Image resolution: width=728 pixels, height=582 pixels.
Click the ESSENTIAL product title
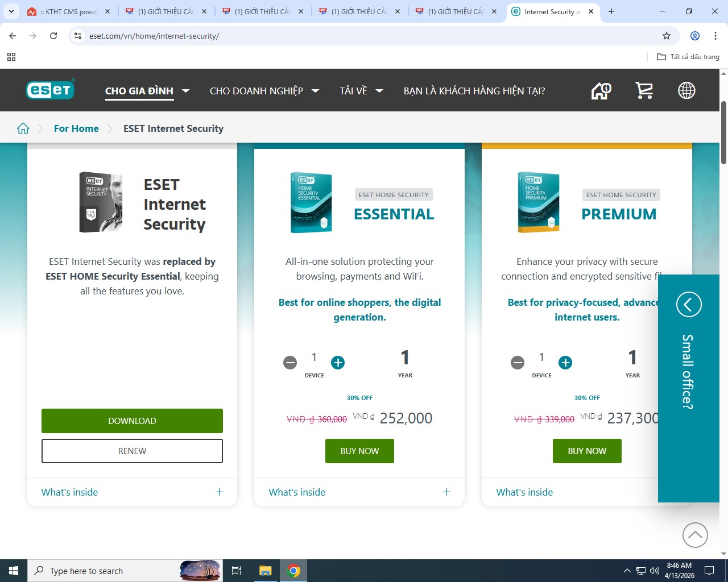pos(394,214)
